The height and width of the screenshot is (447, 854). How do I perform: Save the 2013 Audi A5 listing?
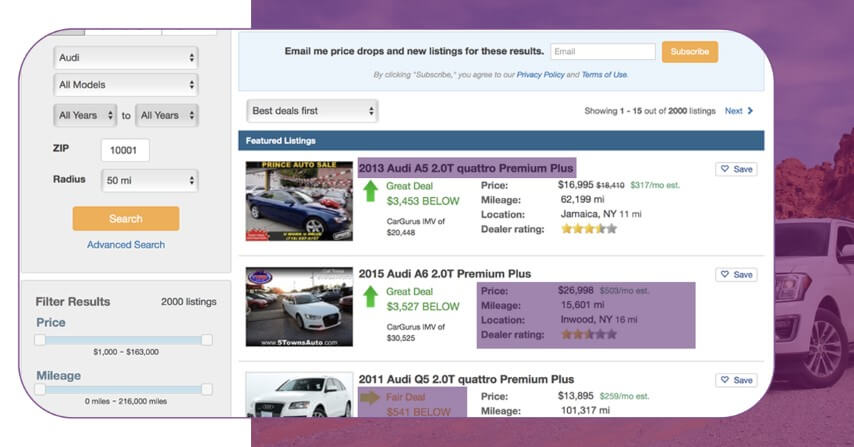(x=736, y=169)
